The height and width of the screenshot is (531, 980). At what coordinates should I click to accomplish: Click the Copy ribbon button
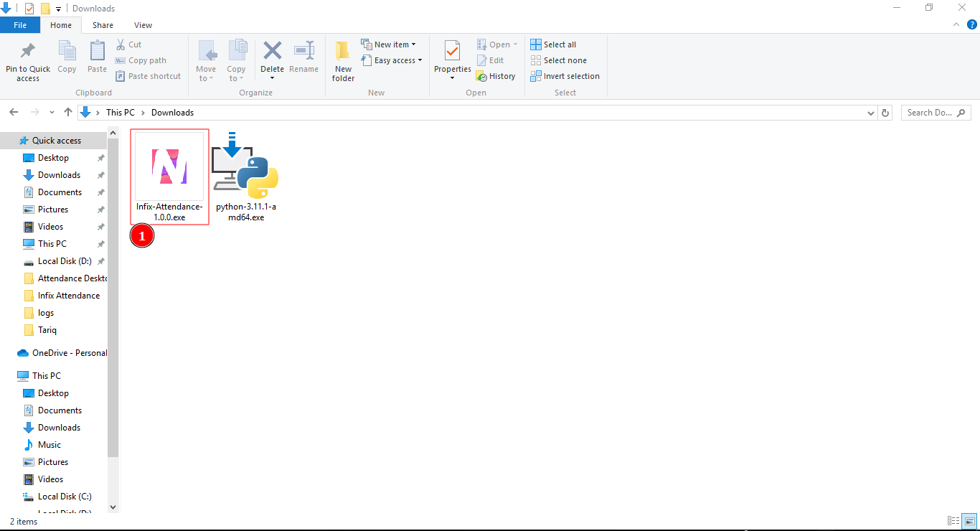(x=67, y=57)
